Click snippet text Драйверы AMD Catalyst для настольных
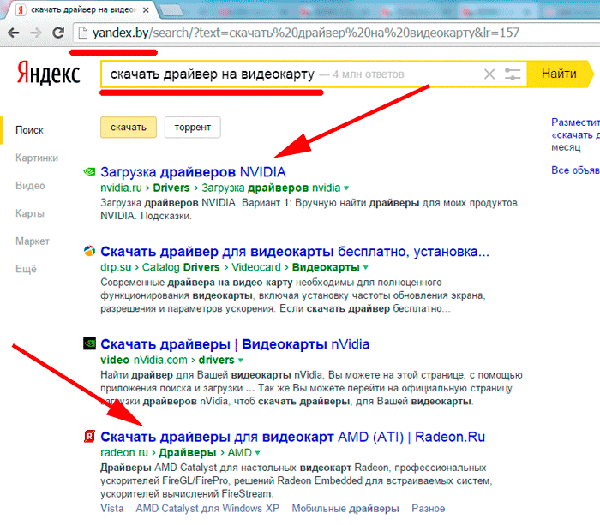This screenshot has height=525, width=600. (x=198, y=468)
